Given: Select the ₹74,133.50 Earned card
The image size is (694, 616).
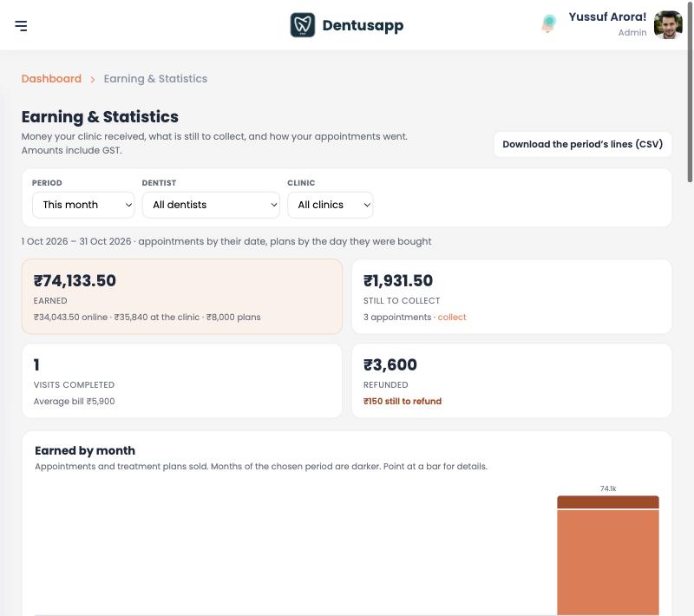Looking at the screenshot, I should [182, 297].
